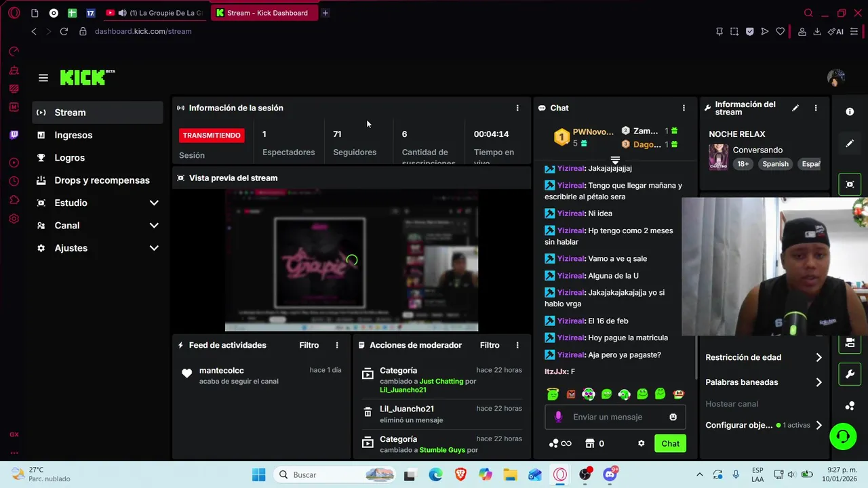Open the Opera AI assistant icon
868x488 pixels.
(835, 31)
